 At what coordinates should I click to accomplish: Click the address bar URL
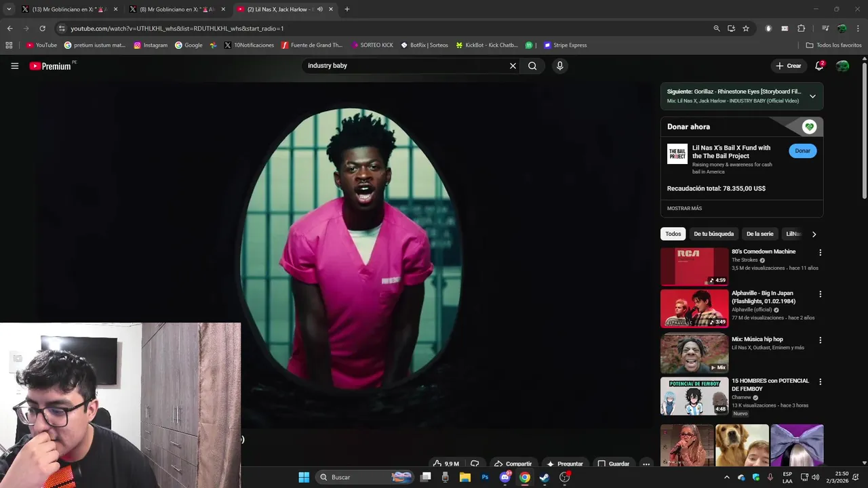(x=177, y=28)
